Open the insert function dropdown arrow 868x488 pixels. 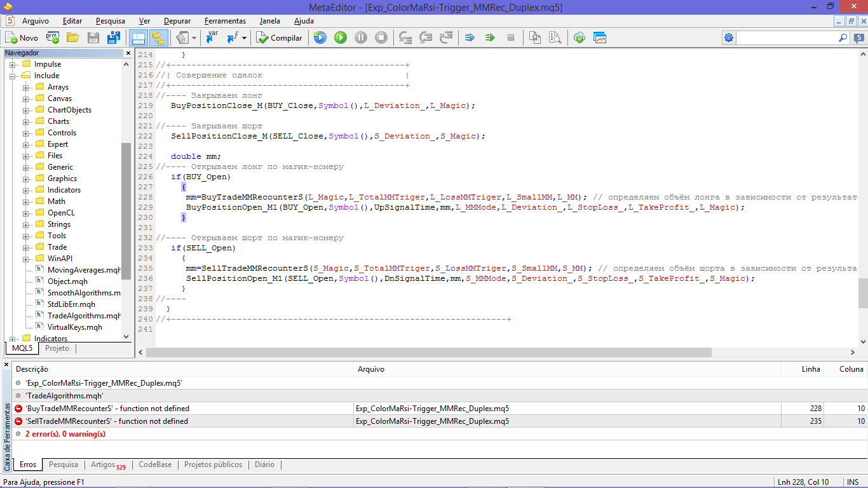point(244,37)
